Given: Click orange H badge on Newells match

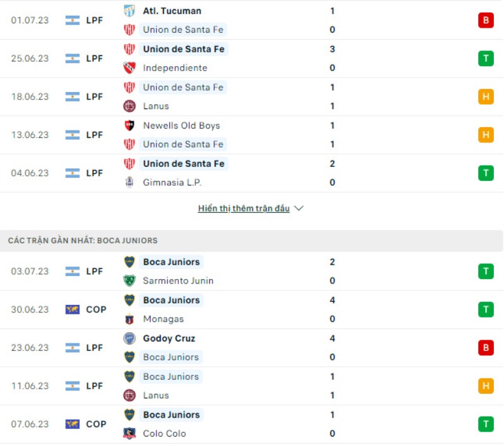Looking at the screenshot, I should pyautogui.click(x=486, y=135).
